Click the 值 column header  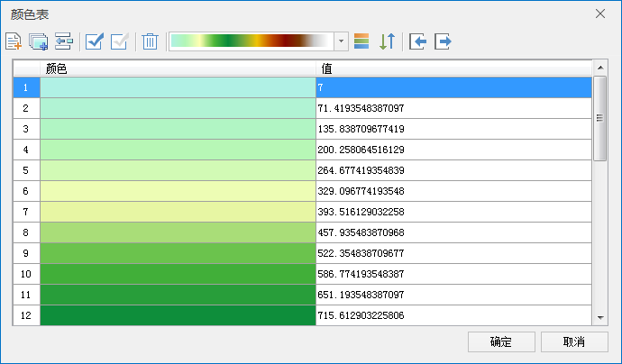(x=453, y=68)
